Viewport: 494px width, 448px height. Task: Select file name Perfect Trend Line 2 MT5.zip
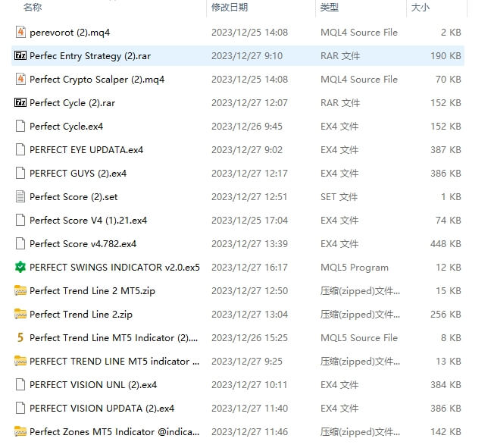coord(92,291)
